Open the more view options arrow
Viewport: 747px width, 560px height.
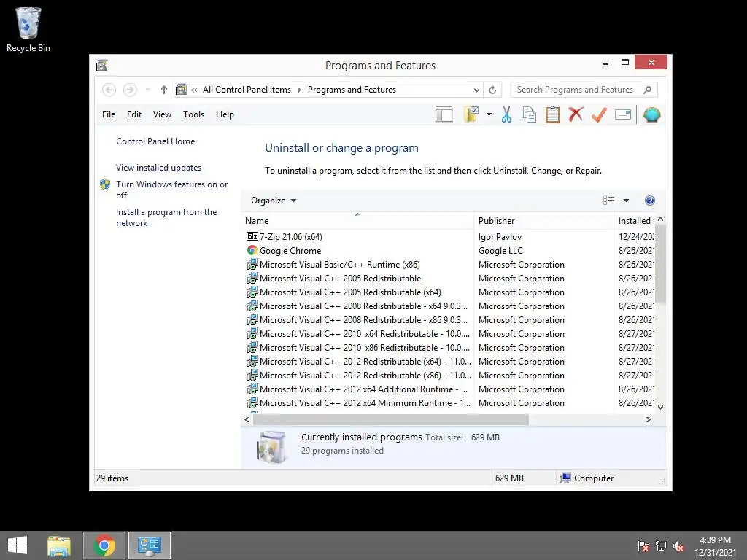pyautogui.click(x=626, y=201)
